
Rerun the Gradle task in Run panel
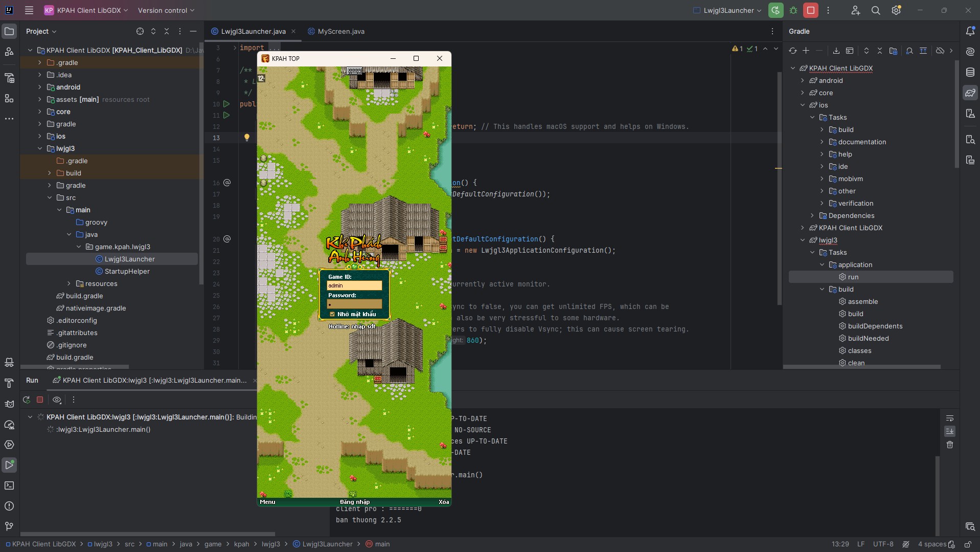pyautogui.click(x=27, y=400)
